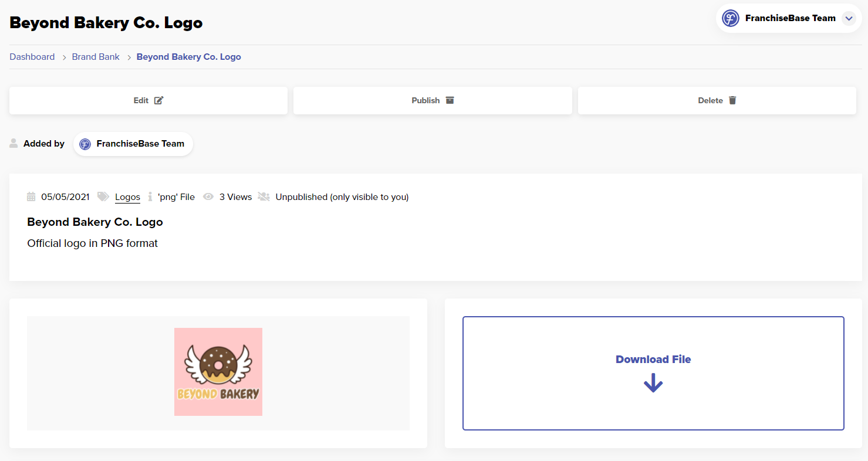Open the Logos category tag link
Viewport: 868px width, 461px height.
tap(127, 197)
